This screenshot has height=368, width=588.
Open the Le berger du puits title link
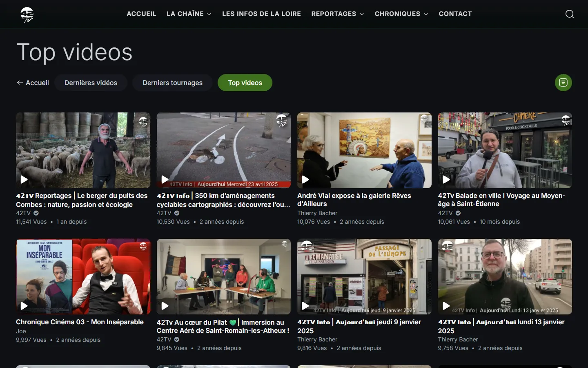tap(82, 200)
